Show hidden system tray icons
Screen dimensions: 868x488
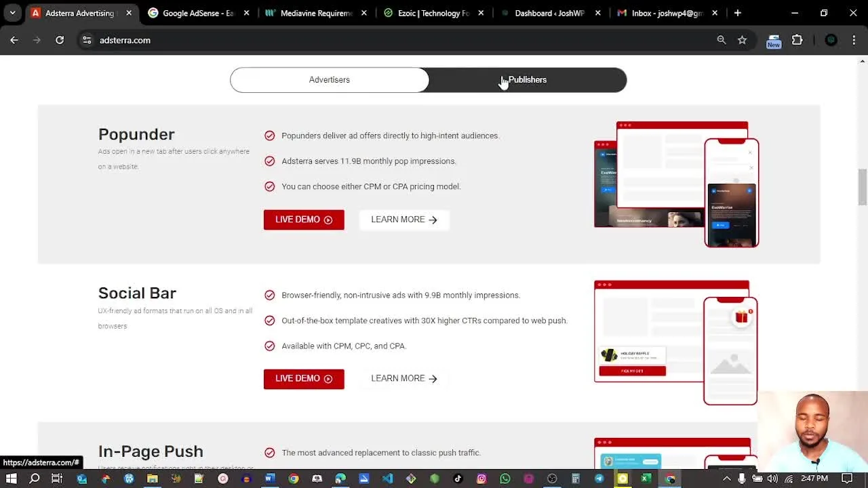[x=727, y=479]
